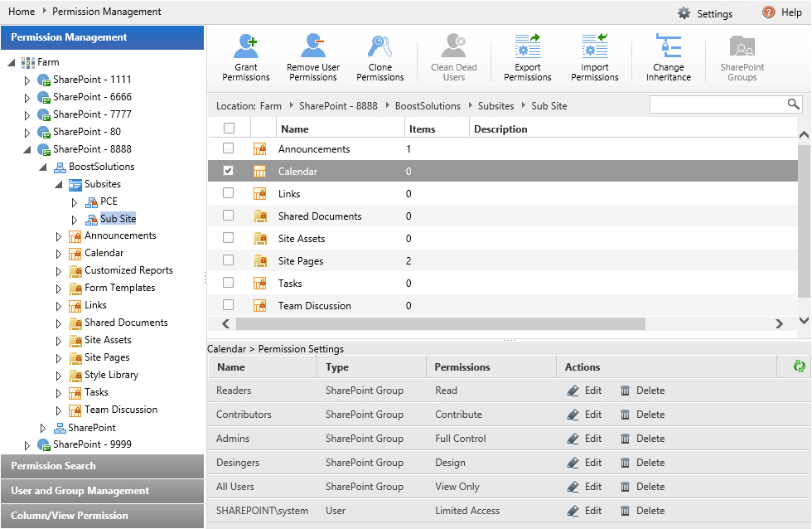Click the trash icon for Readers
Screen dimensions: 812x529
tap(625, 391)
